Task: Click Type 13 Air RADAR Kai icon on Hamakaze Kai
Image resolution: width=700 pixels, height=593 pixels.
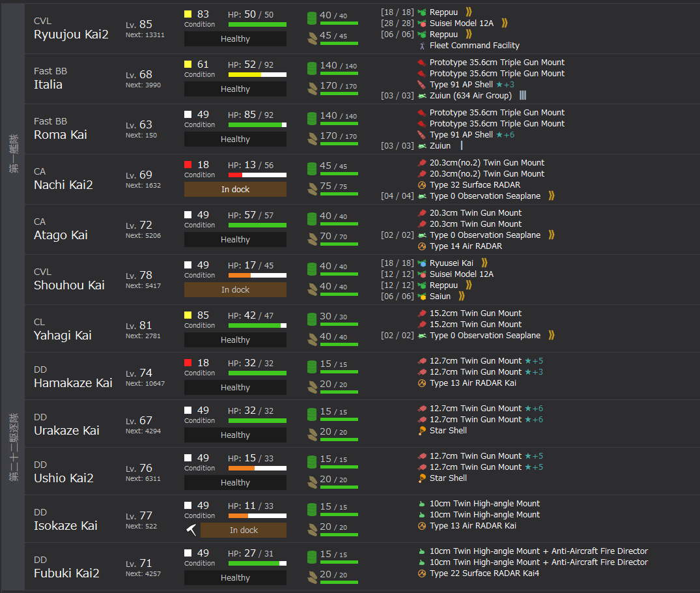Action: [422, 383]
